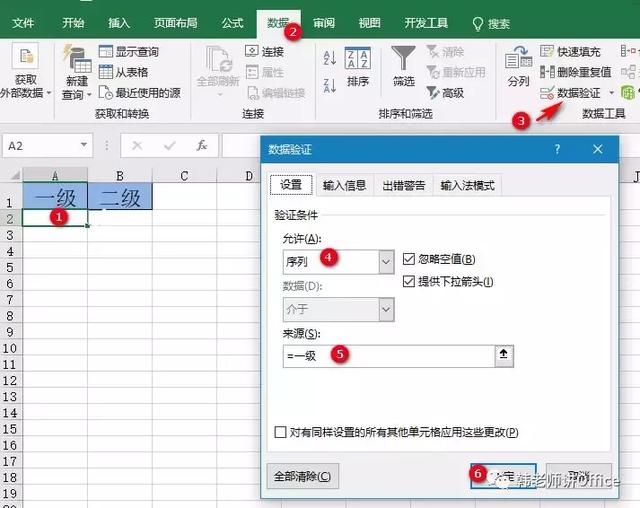Click 属性 in the connections group
The width and height of the screenshot is (640, 508).
264,72
